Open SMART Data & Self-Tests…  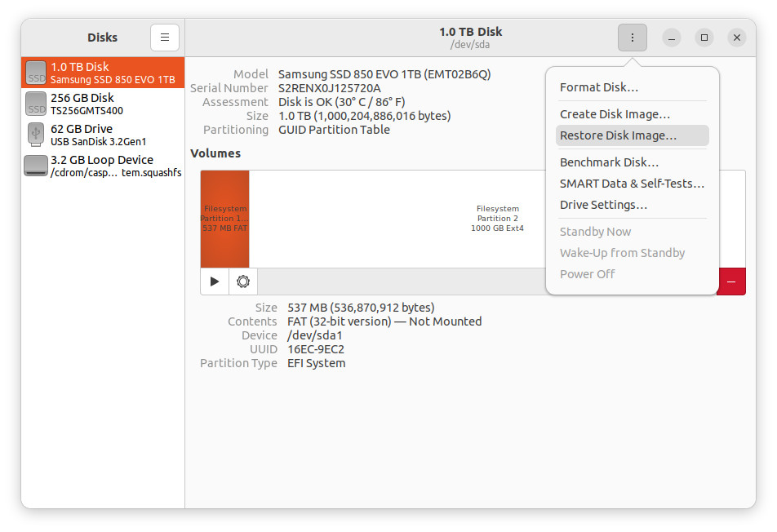click(x=632, y=184)
